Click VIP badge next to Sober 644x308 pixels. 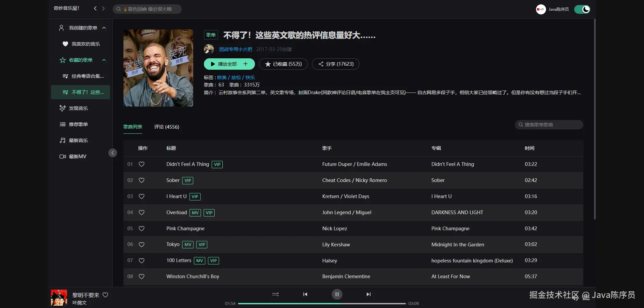188,180
